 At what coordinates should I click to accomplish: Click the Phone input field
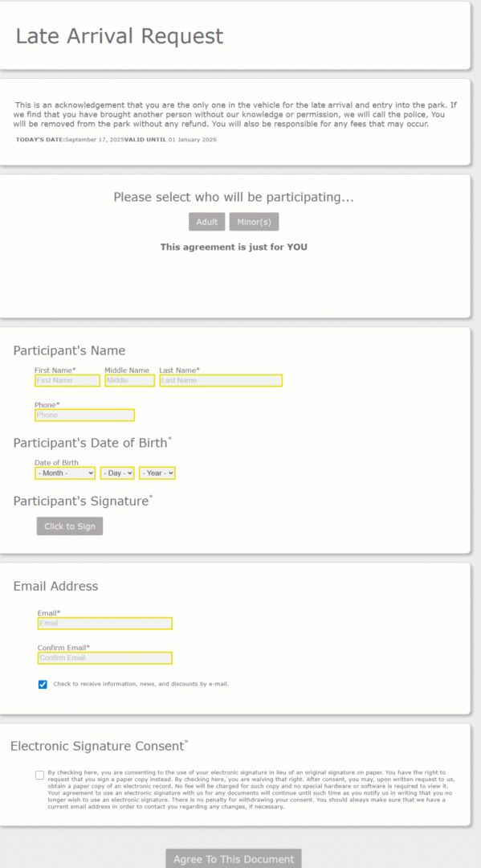pyautogui.click(x=84, y=416)
